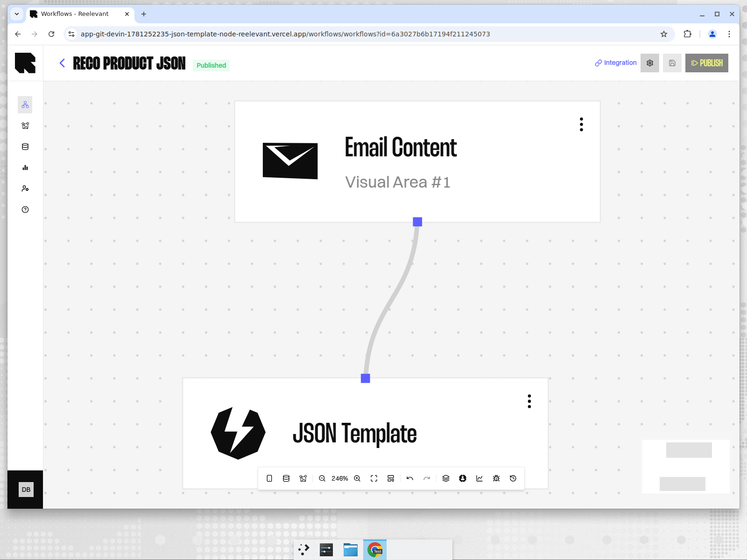Image resolution: width=747 pixels, height=560 pixels.
Task: Select the JSON Template node title
Action: (354, 434)
